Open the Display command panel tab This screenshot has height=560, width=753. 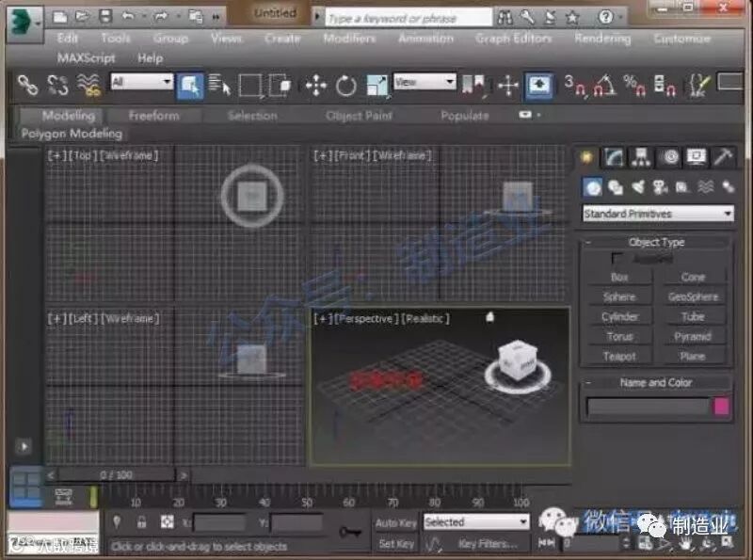(x=697, y=156)
